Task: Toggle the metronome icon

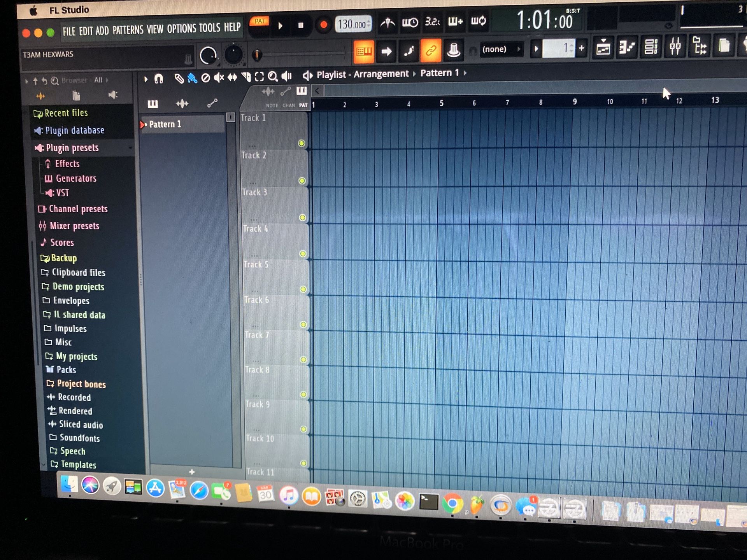Action: [387, 23]
